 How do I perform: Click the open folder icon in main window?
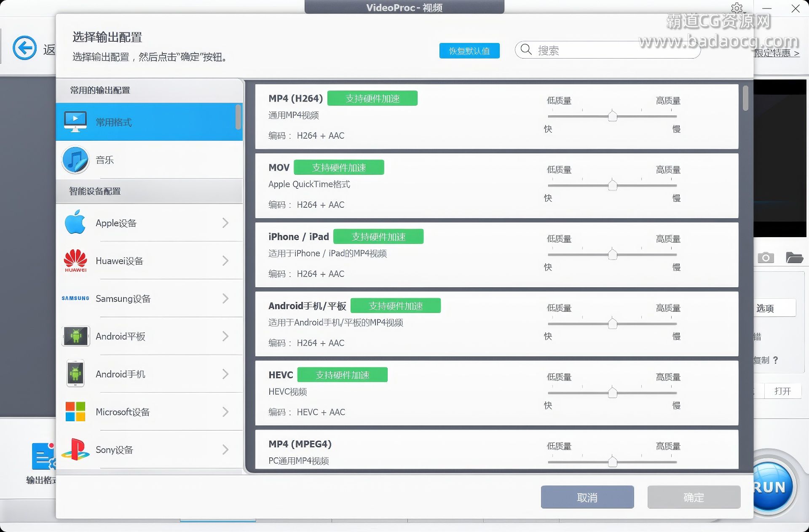tap(794, 257)
